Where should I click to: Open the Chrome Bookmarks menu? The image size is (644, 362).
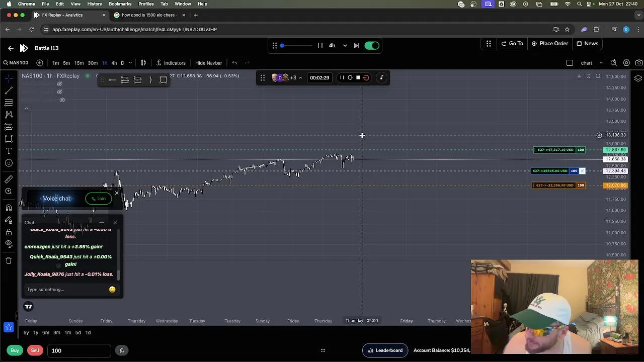point(120,4)
